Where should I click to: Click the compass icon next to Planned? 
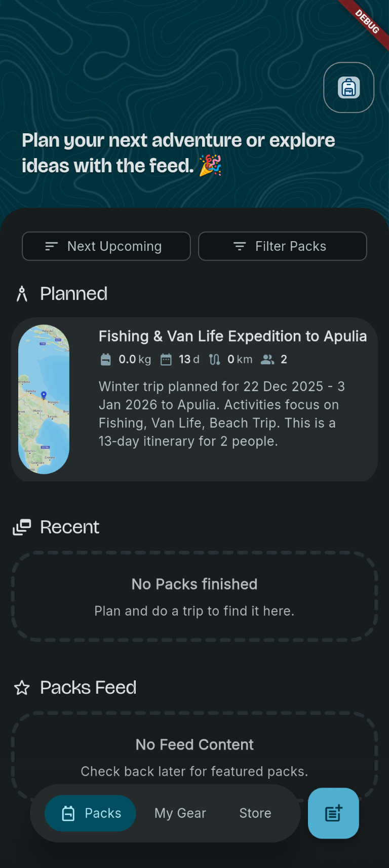click(x=22, y=294)
